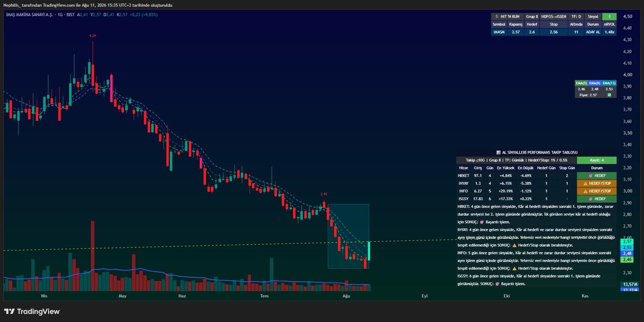Click the teal highlighted box on chart
This screenshot has width=644, height=322.
pos(349,236)
